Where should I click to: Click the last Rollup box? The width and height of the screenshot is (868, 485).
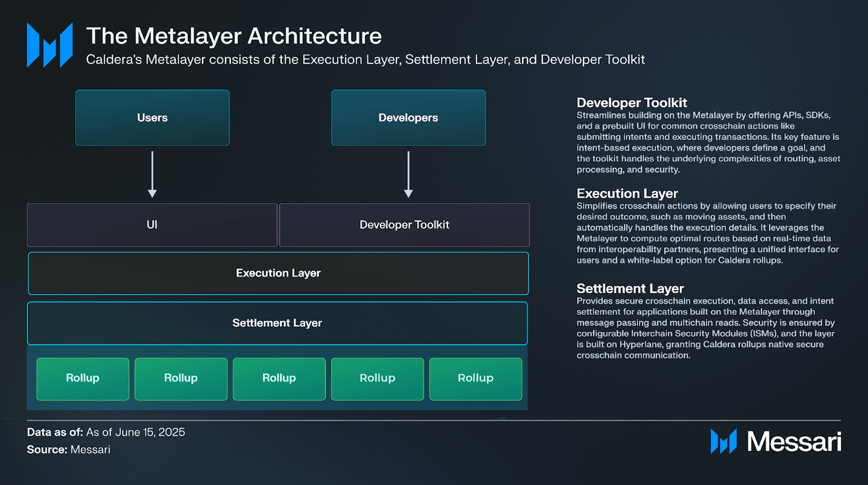[x=475, y=378]
